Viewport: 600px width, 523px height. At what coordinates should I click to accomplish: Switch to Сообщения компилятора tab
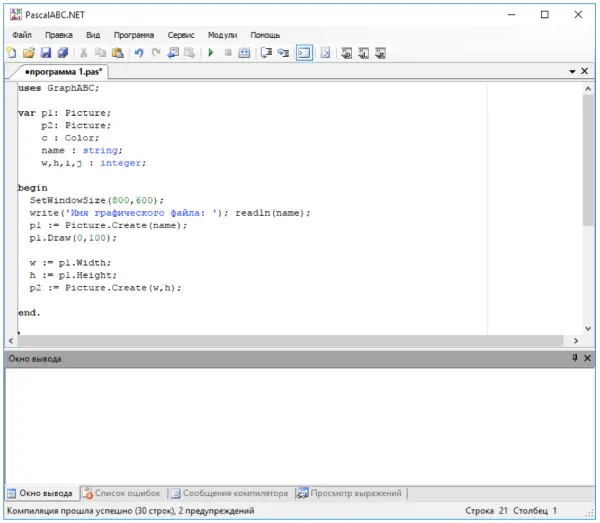[x=230, y=493]
